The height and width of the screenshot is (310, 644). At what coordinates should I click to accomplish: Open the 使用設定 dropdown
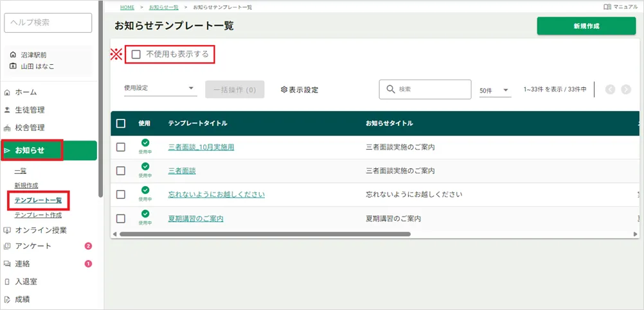161,88
